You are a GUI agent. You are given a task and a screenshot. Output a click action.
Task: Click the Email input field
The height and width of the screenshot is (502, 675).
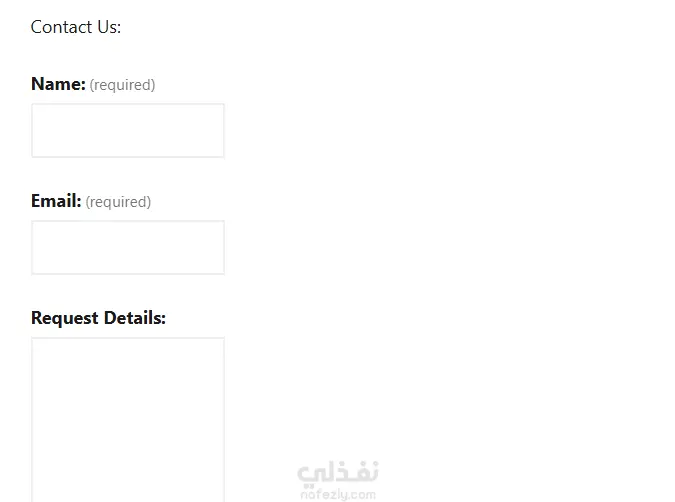coord(128,248)
